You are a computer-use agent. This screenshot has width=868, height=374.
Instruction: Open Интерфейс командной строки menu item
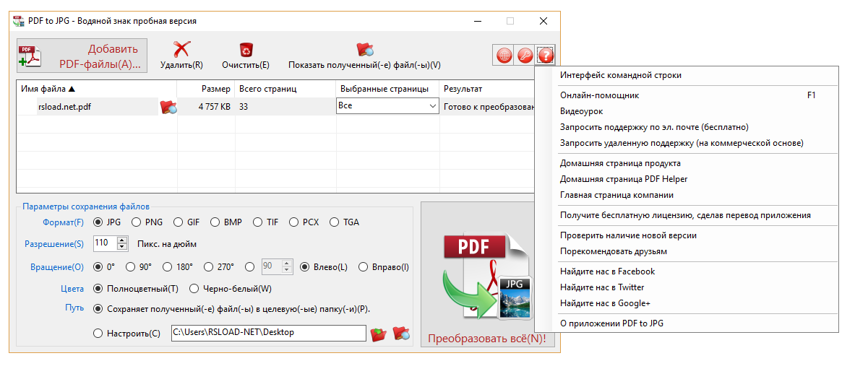coord(687,75)
